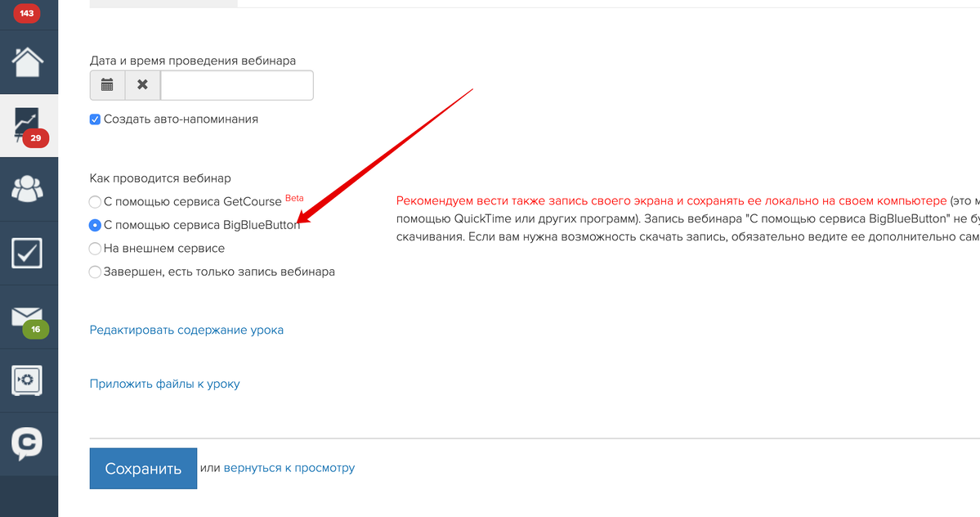Toggle the 'Создать авто-напоминания' checkbox
Viewport: 980px width, 517px height.
[95, 119]
